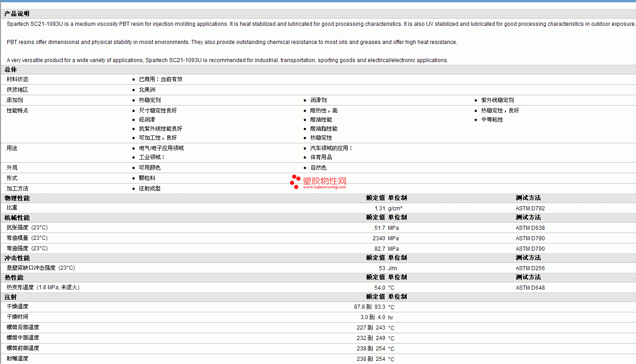
Task: Select the 物理性能 section header
Action: (x=17, y=198)
